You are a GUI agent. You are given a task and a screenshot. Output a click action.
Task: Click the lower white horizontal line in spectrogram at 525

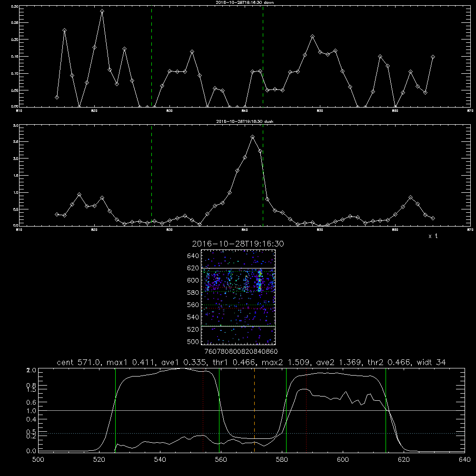[x=238, y=326]
